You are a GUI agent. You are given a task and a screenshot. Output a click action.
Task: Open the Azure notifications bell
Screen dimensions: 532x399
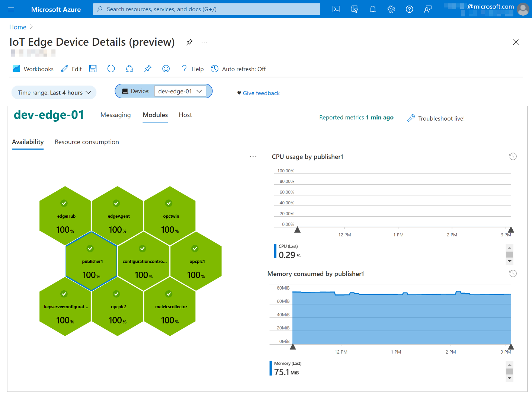tap(373, 9)
